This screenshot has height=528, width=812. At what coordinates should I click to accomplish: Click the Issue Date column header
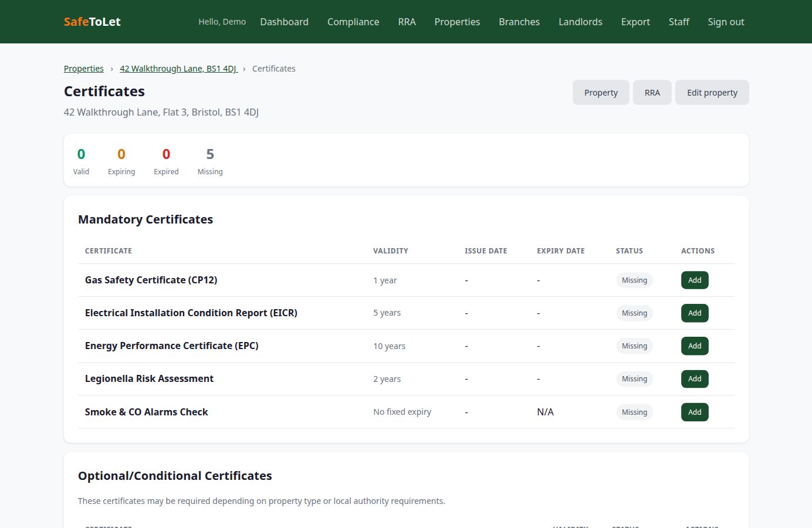tap(486, 251)
